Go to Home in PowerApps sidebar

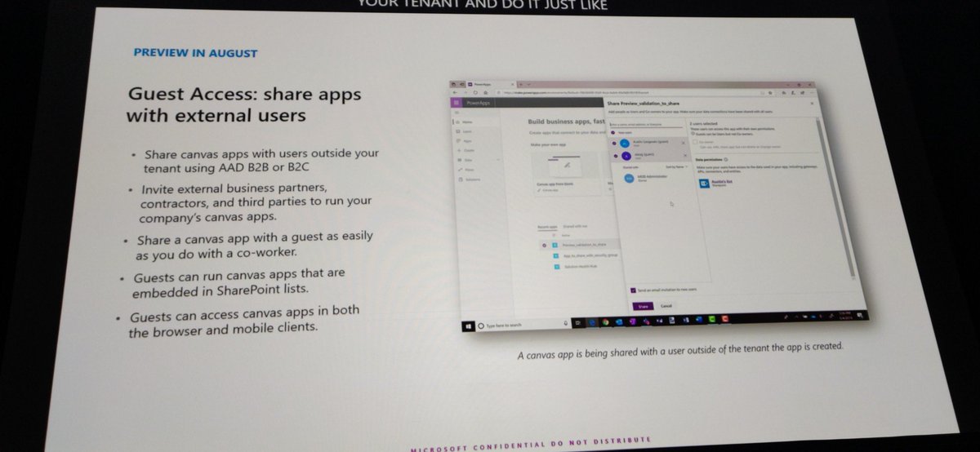click(x=467, y=122)
